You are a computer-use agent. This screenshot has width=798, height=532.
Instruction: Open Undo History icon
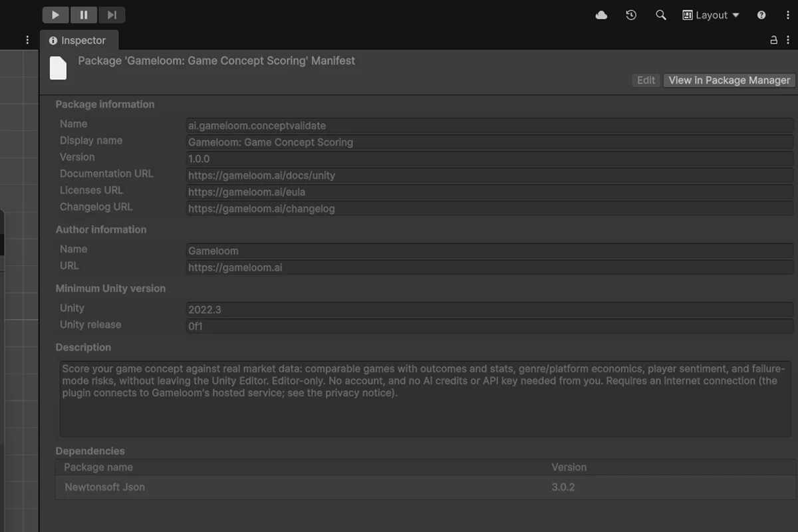pos(631,15)
